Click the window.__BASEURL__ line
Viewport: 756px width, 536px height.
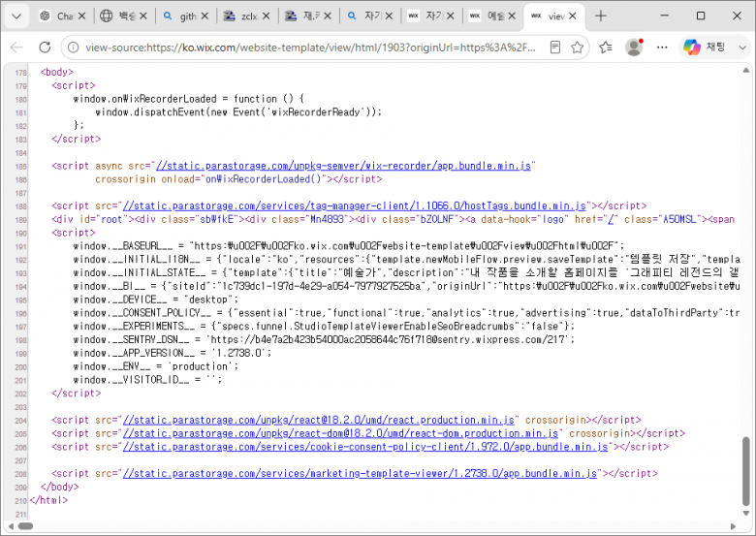pos(349,246)
